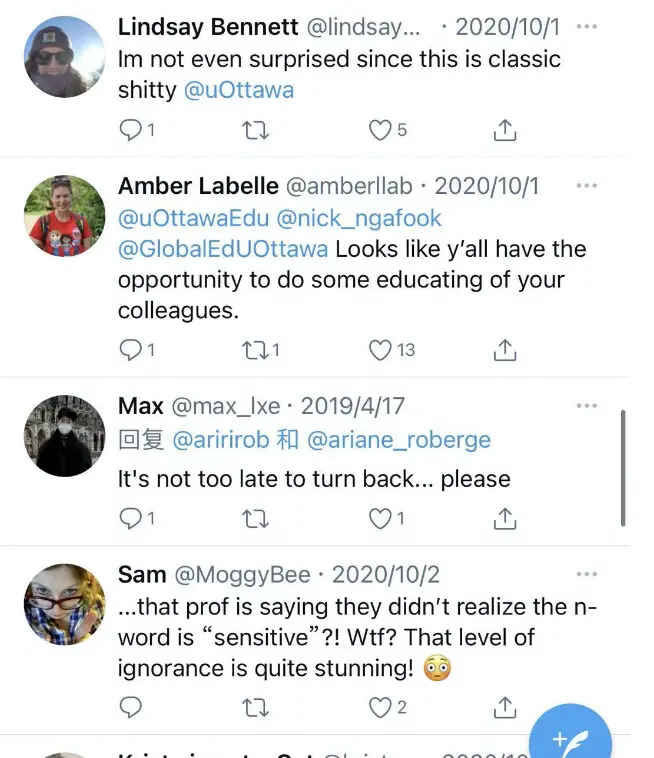Like Amber Labelle's tweet with heart
The width and height of the screenshot is (654, 758).
point(380,350)
